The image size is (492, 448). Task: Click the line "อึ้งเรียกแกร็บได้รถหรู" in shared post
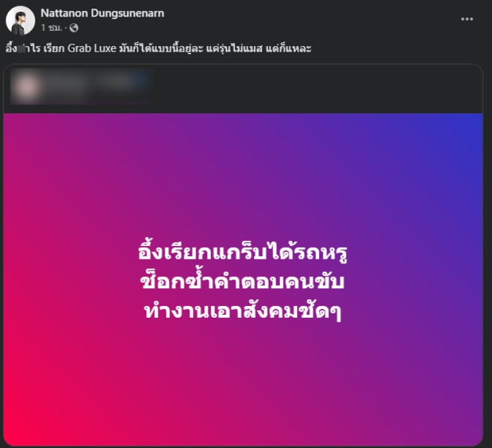tap(242, 253)
